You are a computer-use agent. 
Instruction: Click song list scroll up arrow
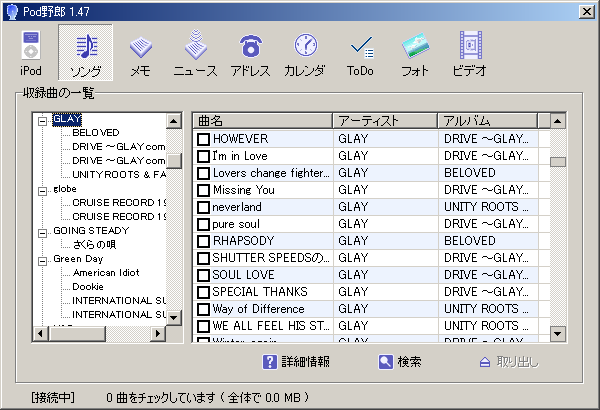(x=558, y=121)
